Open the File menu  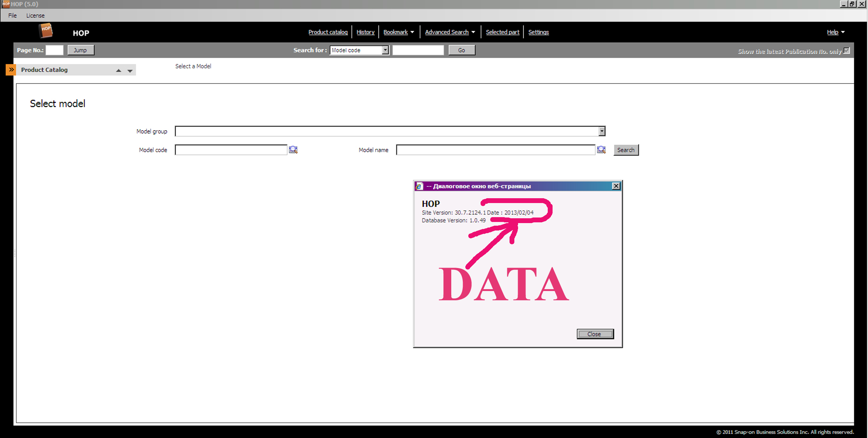(13, 16)
